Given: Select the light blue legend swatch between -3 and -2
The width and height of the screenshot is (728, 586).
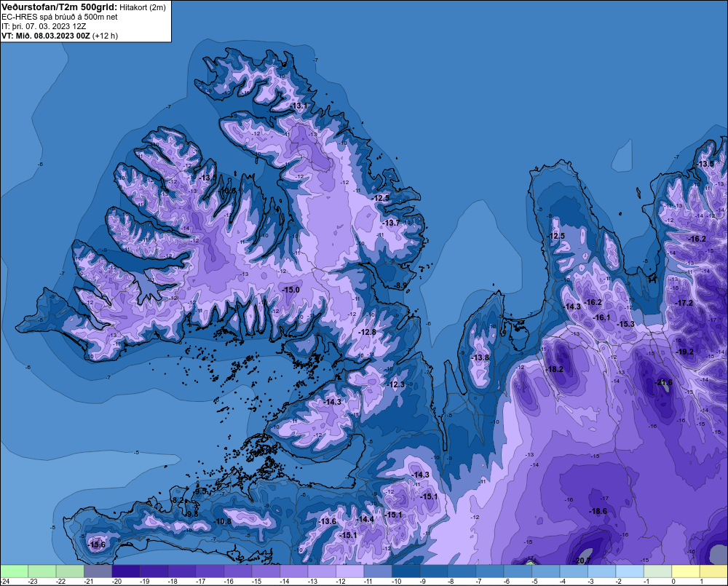Looking at the screenshot, I should tap(602, 571).
